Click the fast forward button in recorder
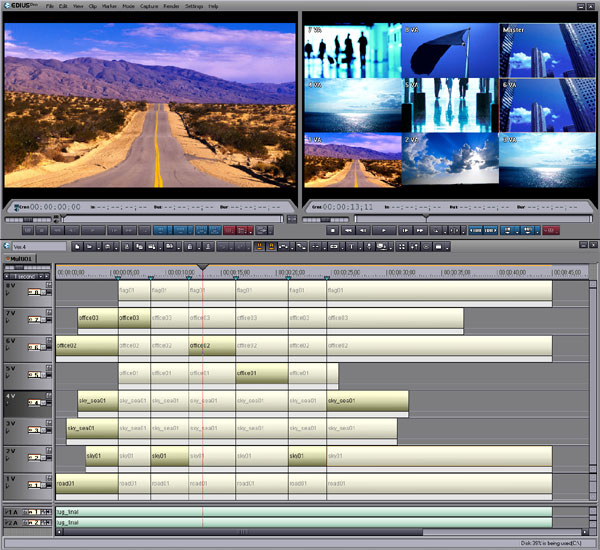 pyautogui.click(x=420, y=230)
